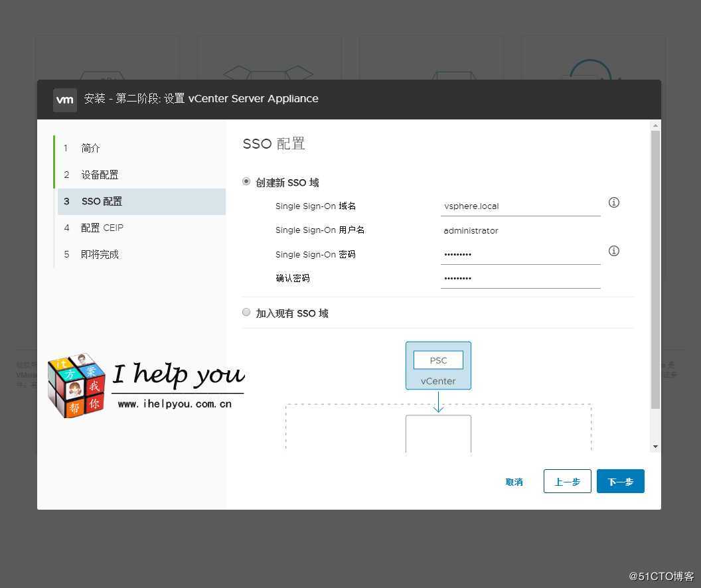The image size is (701, 588).
Task: Click the 下一步 next button
Action: click(621, 481)
